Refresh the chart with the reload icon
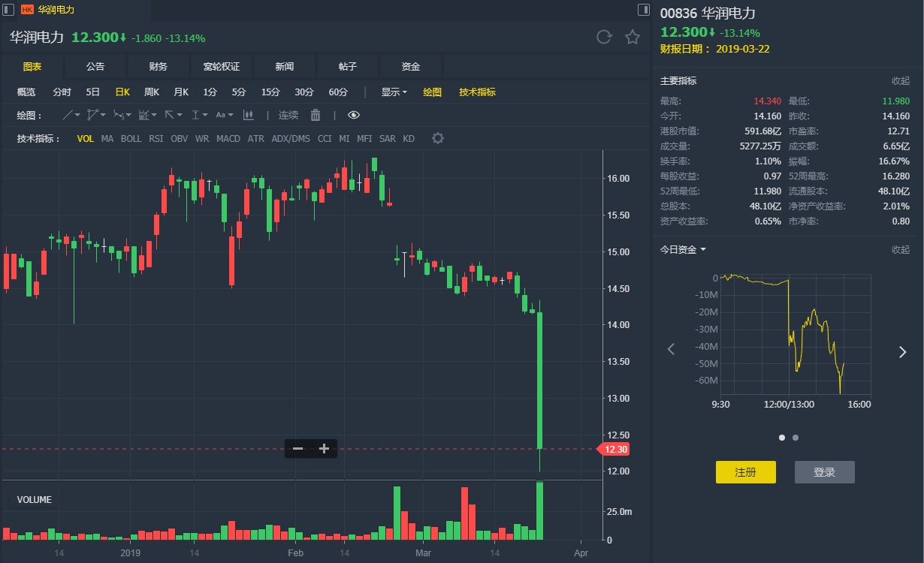Image resolution: width=924 pixels, height=563 pixels. (x=604, y=38)
